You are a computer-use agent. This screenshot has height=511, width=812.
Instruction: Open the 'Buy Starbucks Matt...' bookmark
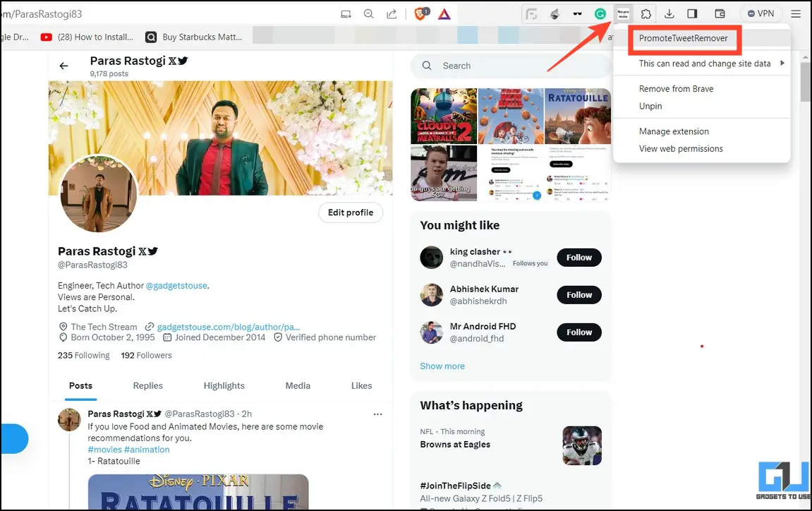[x=194, y=37]
